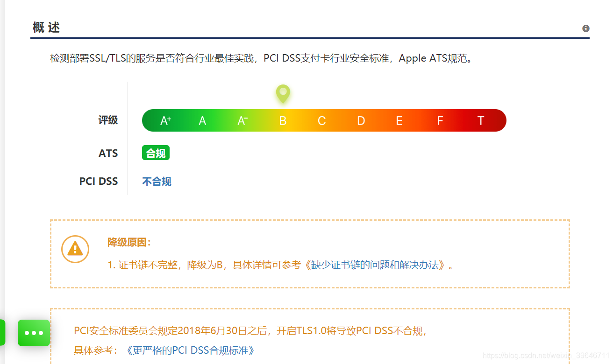Click the D grade on rating bar
Viewport: 613px width, 364px height.
click(x=361, y=121)
